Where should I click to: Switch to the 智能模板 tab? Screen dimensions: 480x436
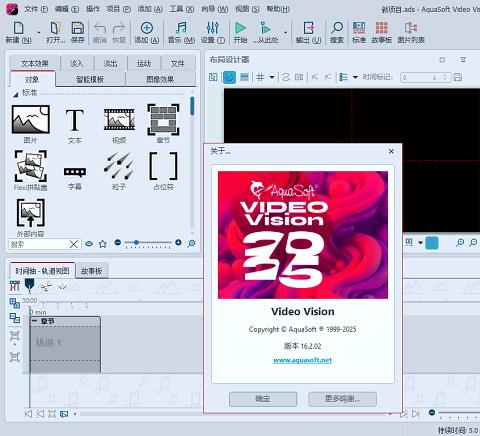coord(90,79)
